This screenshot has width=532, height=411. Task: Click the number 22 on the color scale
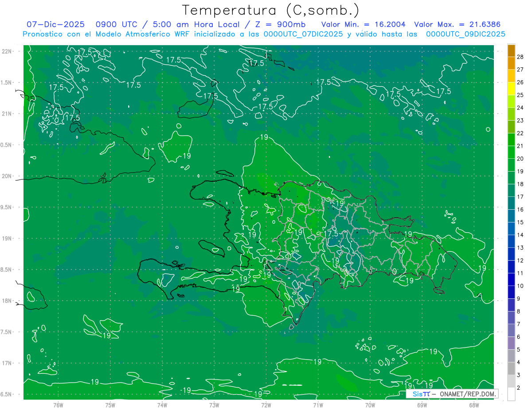[x=520, y=133]
